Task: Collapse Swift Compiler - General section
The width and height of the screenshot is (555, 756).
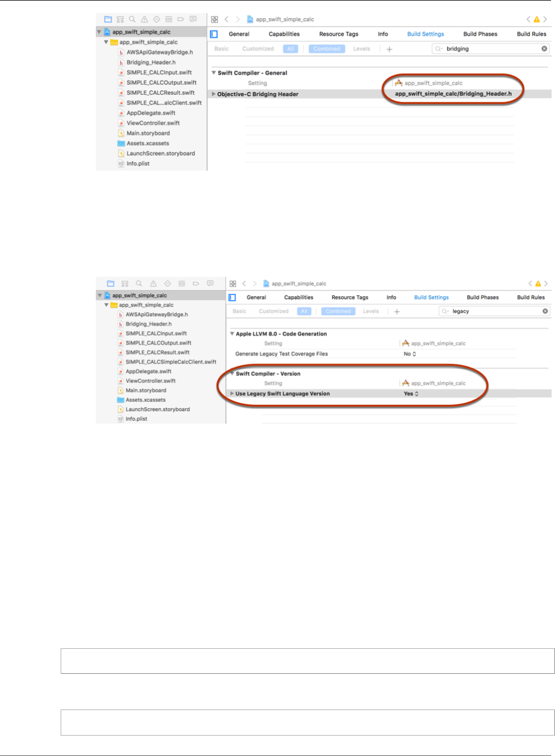Action: pyautogui.click(x=214, y=73)
